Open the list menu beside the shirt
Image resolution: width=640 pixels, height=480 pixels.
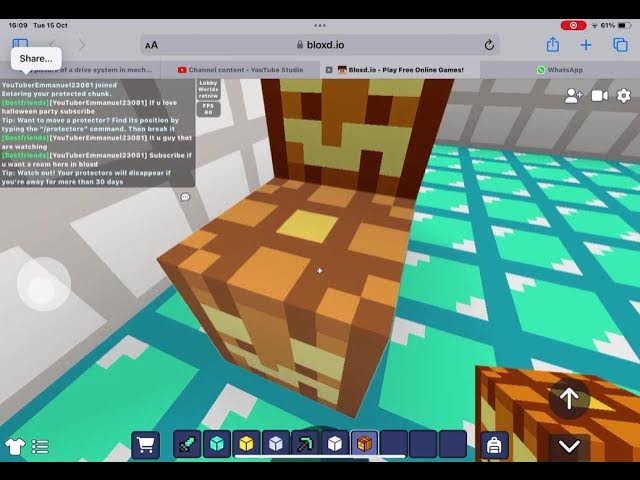(40, 446)
